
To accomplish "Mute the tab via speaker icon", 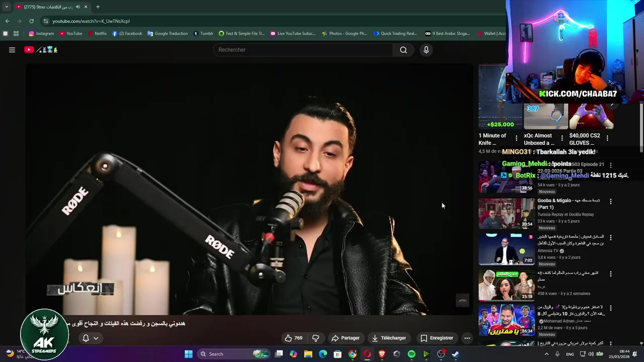I will point(77,7).
